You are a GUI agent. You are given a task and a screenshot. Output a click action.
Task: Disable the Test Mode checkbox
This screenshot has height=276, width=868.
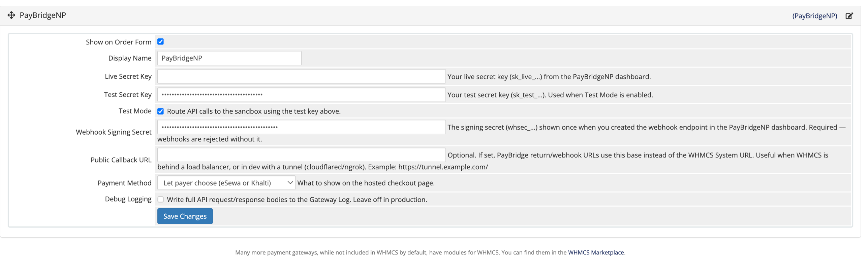[x=161, y=111]
